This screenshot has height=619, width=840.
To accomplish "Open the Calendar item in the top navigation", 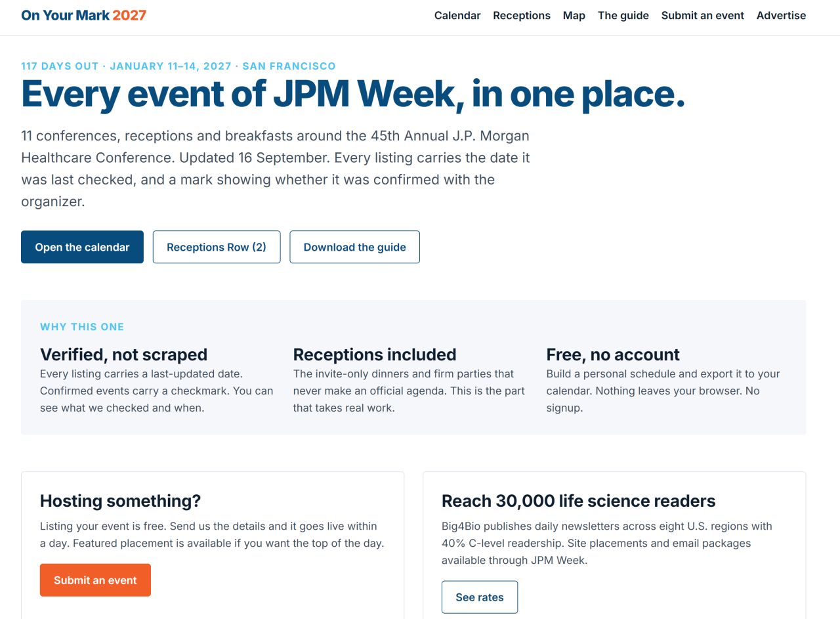I will 457,16.
